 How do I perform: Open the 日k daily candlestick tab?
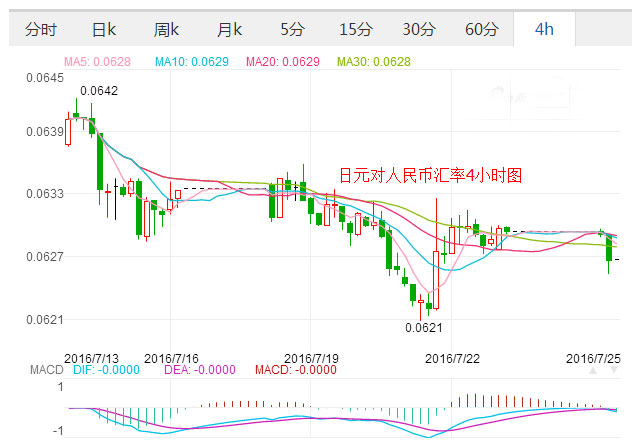click(103, 29)
